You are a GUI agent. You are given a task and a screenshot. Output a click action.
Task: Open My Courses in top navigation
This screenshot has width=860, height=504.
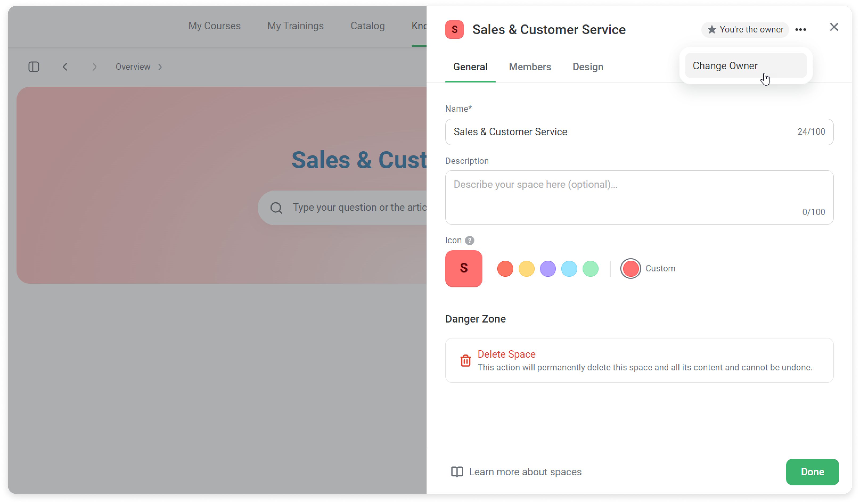(x=214, y=26)
